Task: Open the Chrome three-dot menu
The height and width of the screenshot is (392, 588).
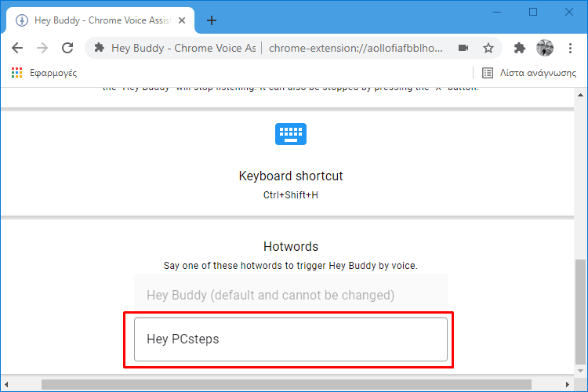Action: [x=570, y=48]
